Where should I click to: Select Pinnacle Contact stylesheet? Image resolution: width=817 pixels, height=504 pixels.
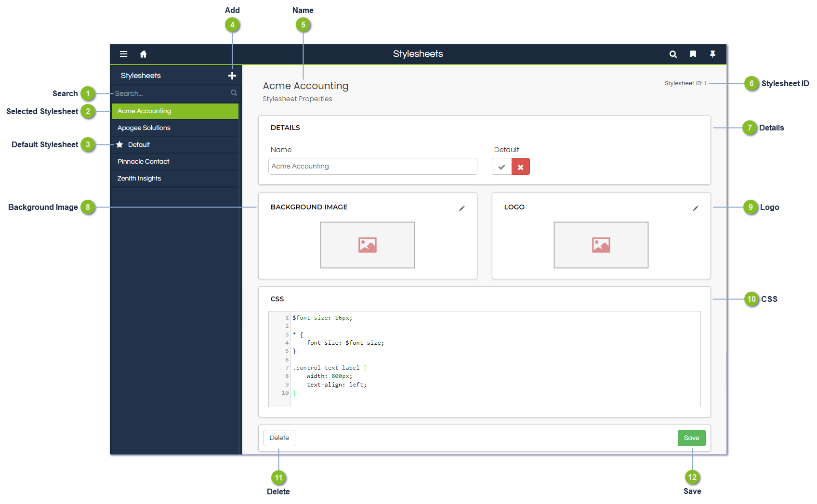pos(175,161)
